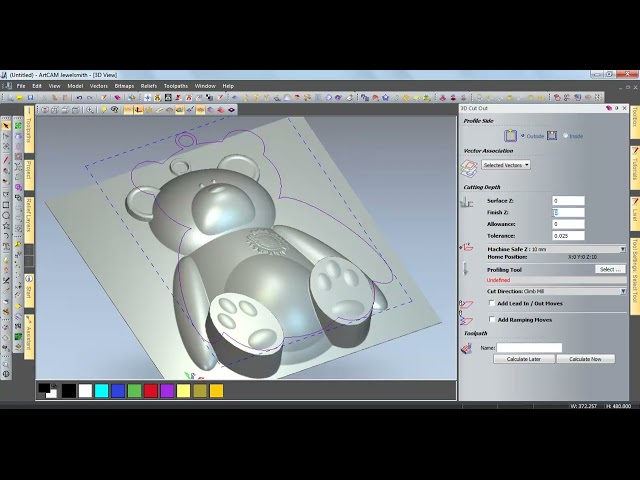Open the Assistant side tab

click(29, 337)
